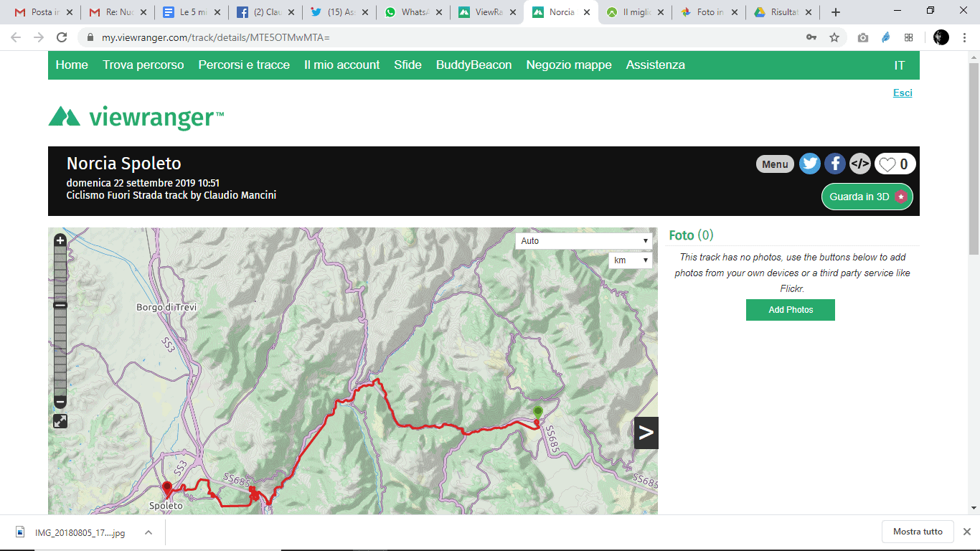This screenshot has width=980, height=551.
Task: Open the km units dropdown
Action: pos(630,260)
